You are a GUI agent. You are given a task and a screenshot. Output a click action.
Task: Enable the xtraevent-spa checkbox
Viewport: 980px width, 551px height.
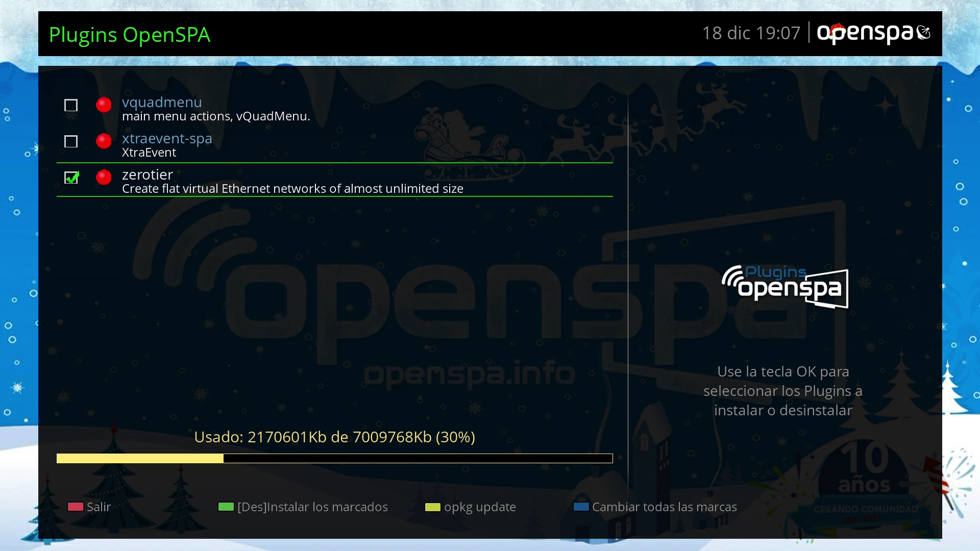[x=71, y=142]
